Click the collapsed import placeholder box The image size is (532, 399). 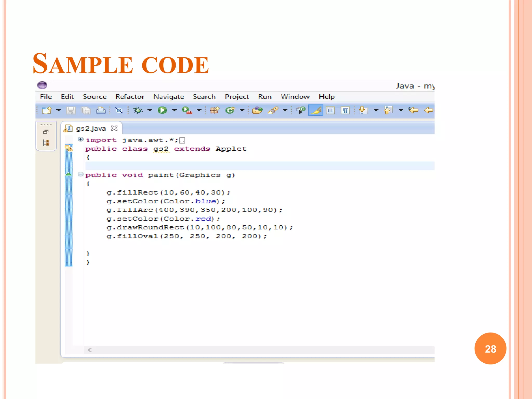click(182, 141)
